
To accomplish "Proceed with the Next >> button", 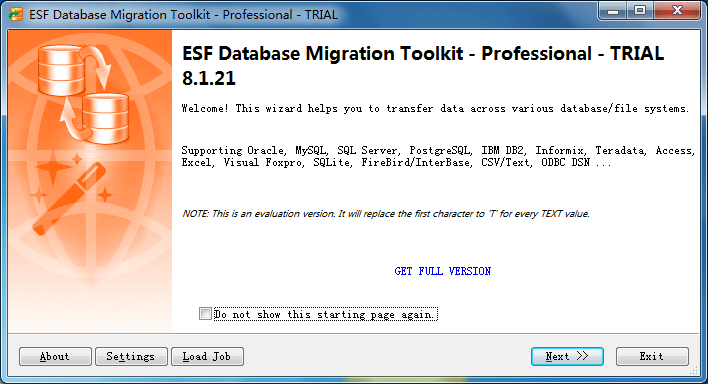I will pyautogui.click(x=567, y=356).
